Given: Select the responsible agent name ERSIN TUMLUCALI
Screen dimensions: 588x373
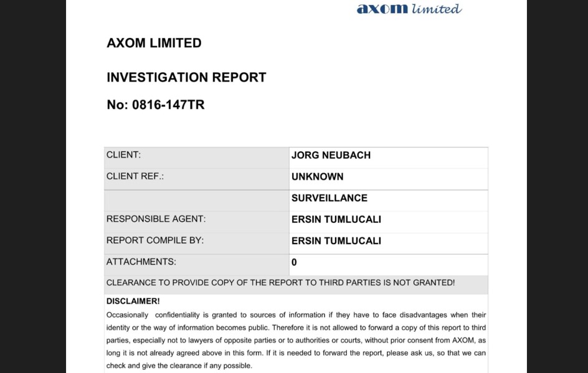Looking at the screenshot, I should pos(336,219).
